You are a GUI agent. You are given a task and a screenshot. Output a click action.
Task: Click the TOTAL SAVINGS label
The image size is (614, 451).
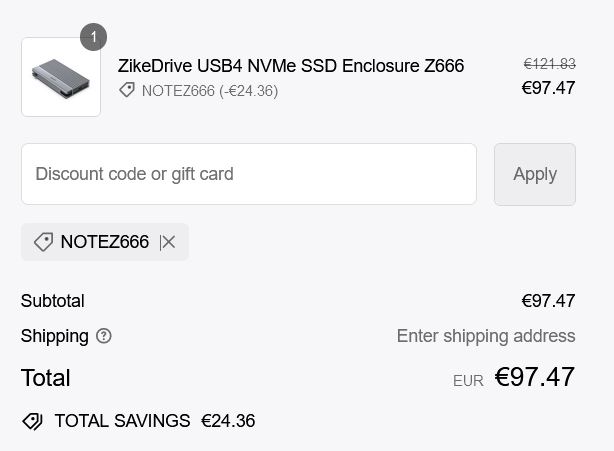(122, 421)
